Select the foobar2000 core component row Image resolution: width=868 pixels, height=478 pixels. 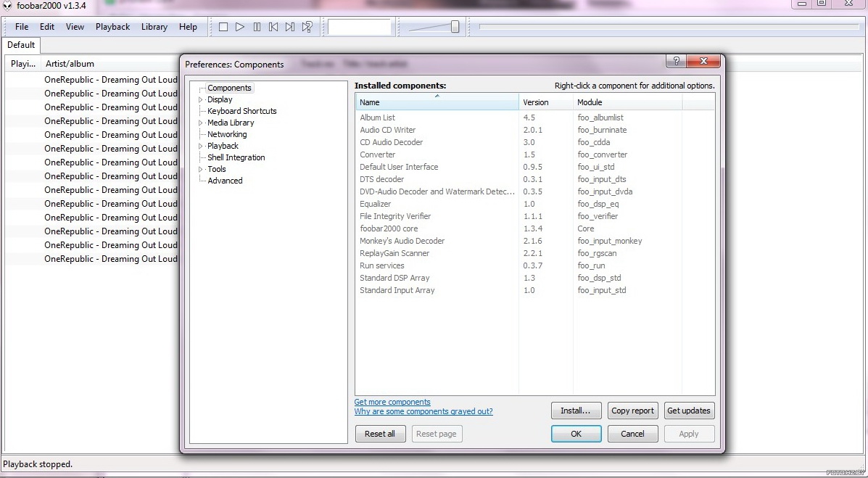(x=534, y=228)
